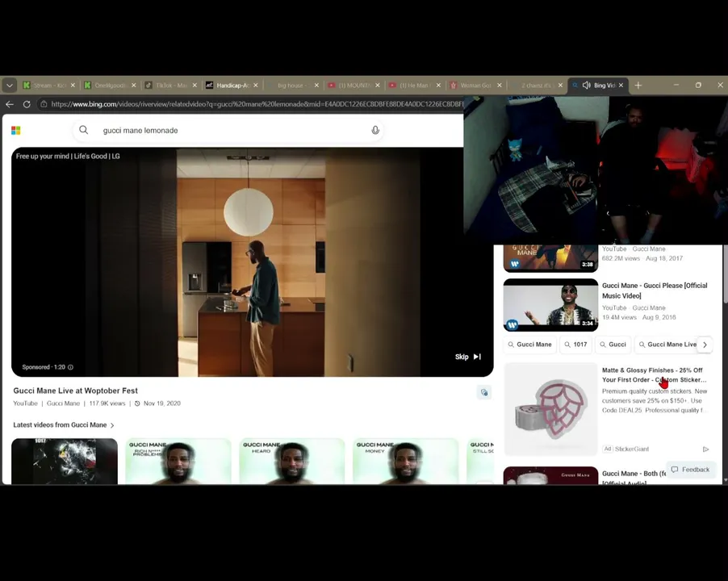This screenshot has width=728, height=581.
Task: Open the Gucci Mane Money thumbnail
Action: [406, 462]
